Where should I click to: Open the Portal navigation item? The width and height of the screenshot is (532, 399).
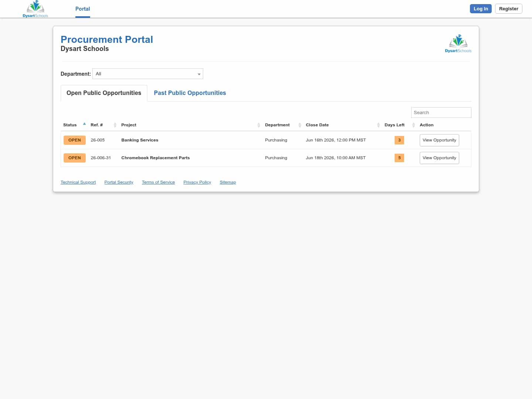(x=83, y=9)
